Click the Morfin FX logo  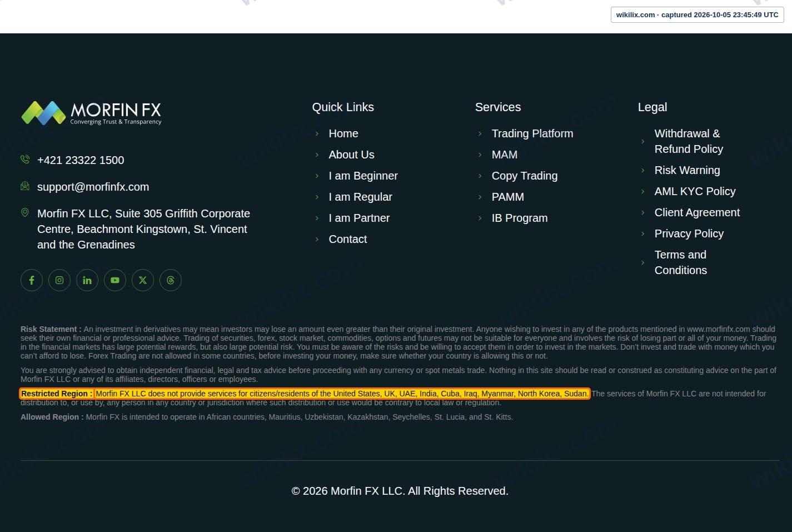click(x=91, y=113)
